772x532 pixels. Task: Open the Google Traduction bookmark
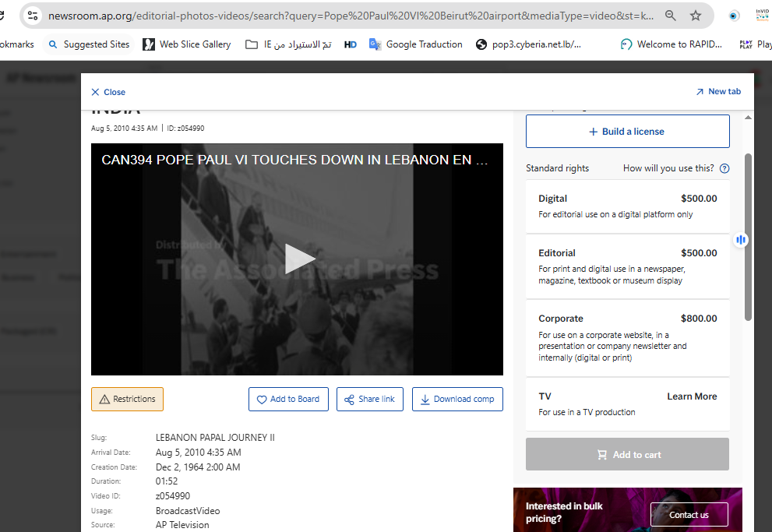pyautogui.click(x=416, y=44)
